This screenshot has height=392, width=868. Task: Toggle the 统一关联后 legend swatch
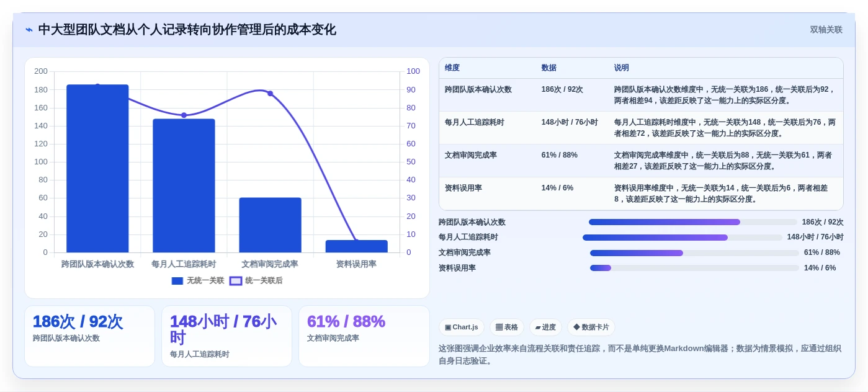236,281
